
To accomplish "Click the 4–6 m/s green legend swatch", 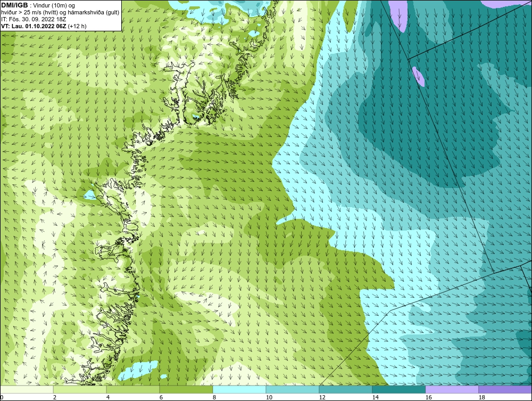I will tap(133, 389).
